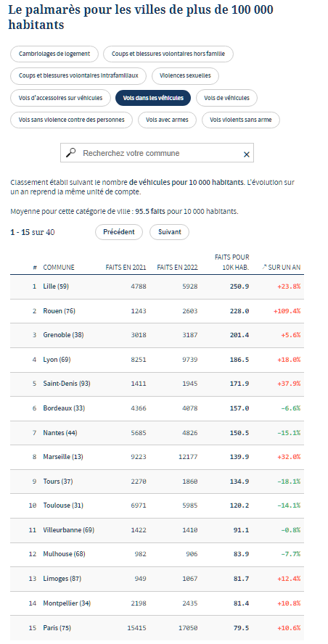Clear the commune search with X icon

[x=246, y=154]
